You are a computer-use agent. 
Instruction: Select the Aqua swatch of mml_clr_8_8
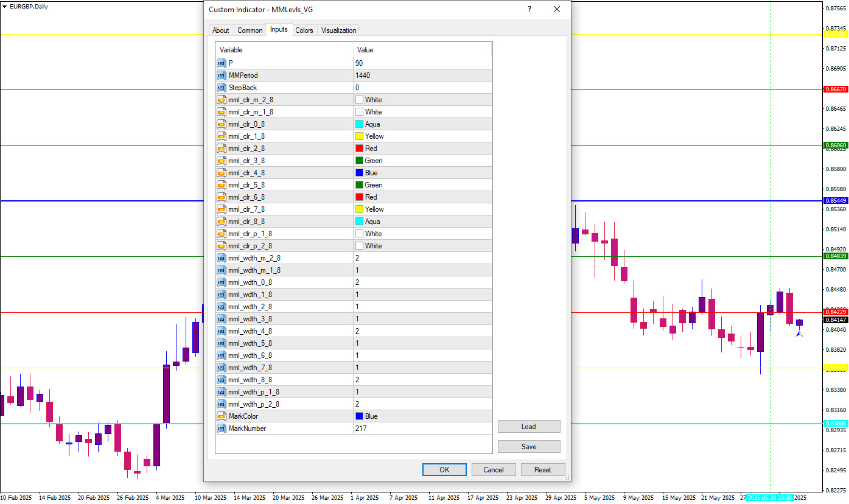point(359,222)
